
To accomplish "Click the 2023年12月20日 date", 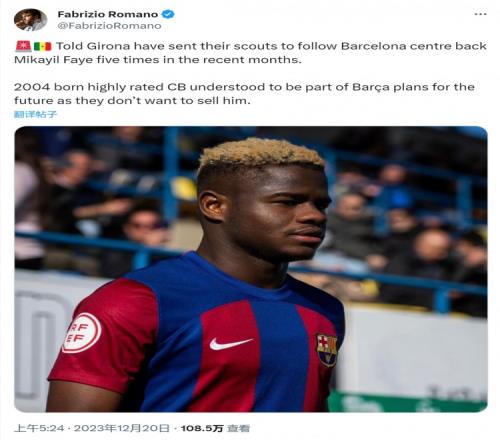I will pyautogui.click(x=122, y=428).
